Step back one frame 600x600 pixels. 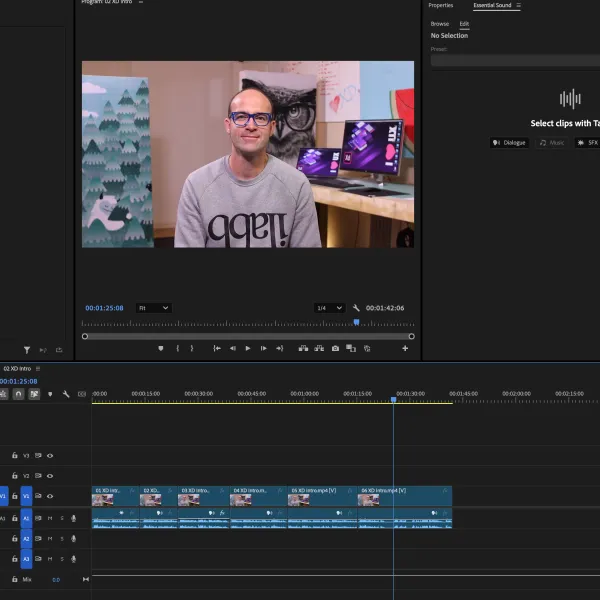coord(232,348)
